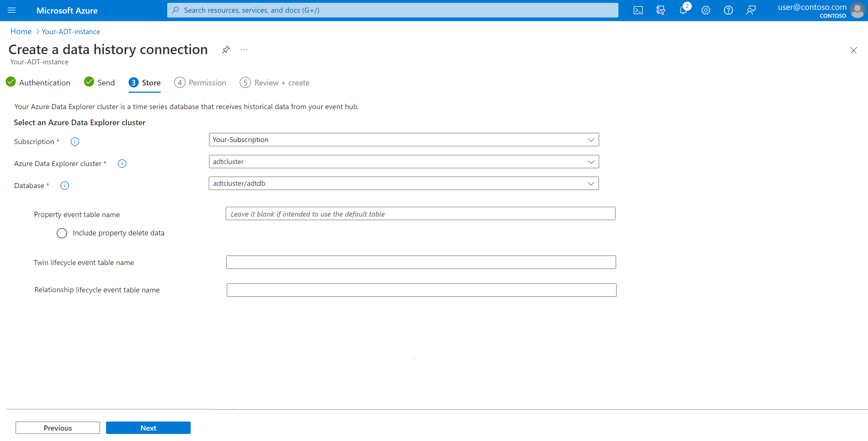The image size is (868, 441).
Task: Open the more options ellipsis
Action: pos(244,50)
